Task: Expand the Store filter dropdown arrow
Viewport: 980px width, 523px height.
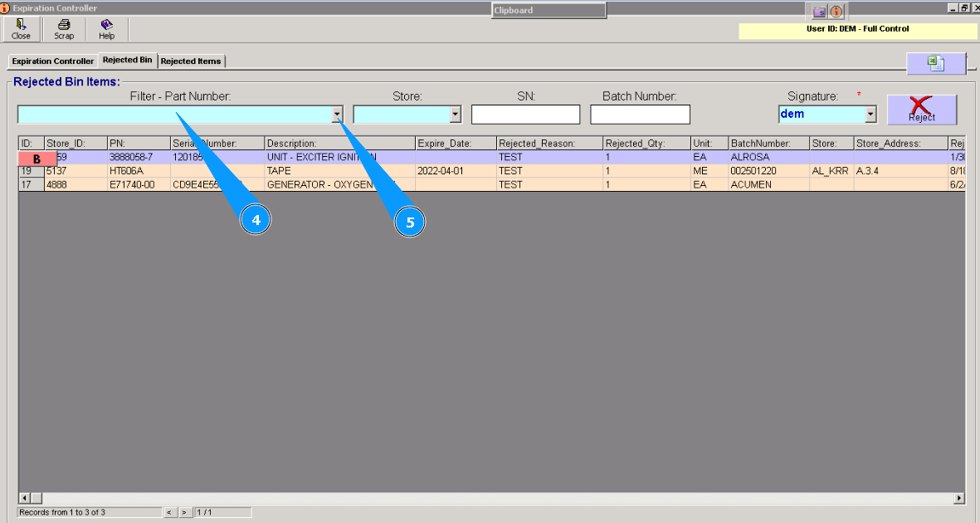Action: (x=455, y=115)
